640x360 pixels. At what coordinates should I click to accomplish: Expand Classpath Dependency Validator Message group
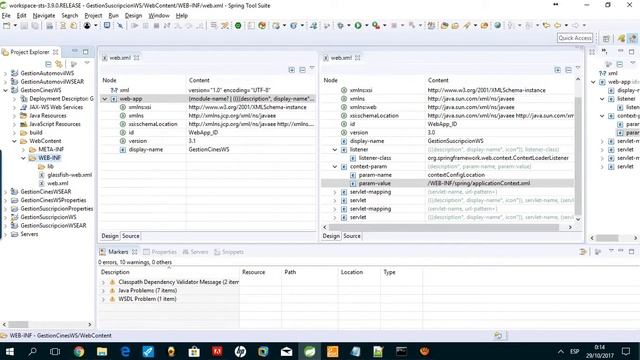(x=103, y=282)
